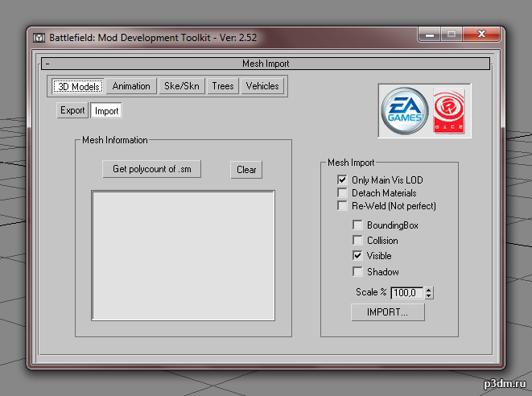The width and height of the screenshot is (532, 396).
Task: Switch to Export mode
Action: point(72,110)
